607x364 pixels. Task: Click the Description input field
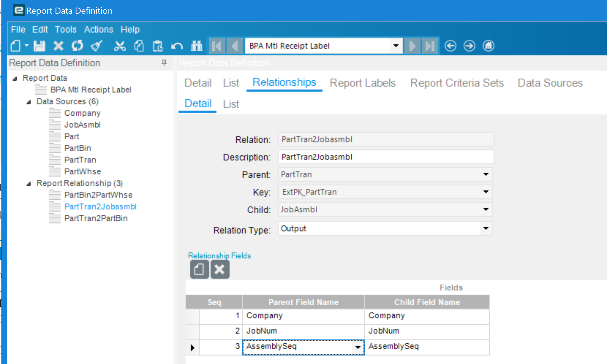coord(386,157)
